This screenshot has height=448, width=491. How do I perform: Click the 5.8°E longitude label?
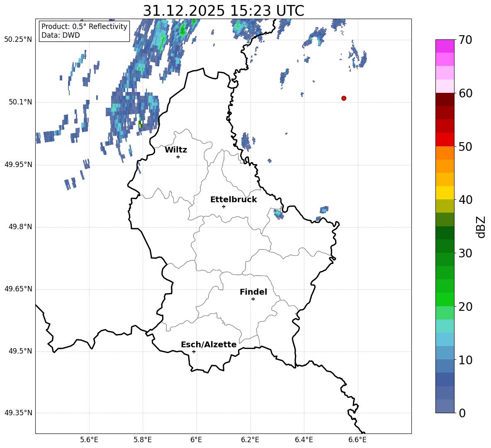click(143, 440)
